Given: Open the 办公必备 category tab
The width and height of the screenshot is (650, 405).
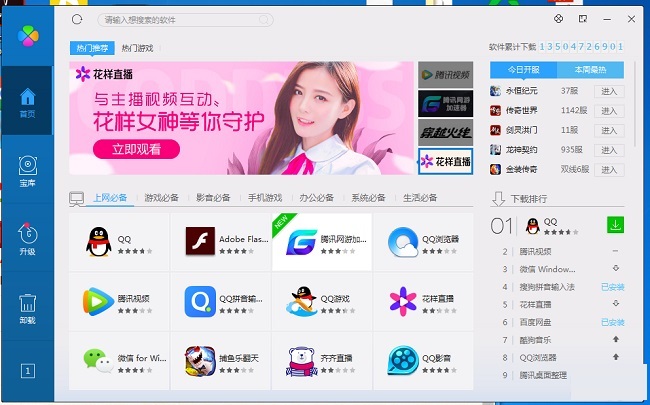Looking at the screenshot, I should click(x=317, y=198).
